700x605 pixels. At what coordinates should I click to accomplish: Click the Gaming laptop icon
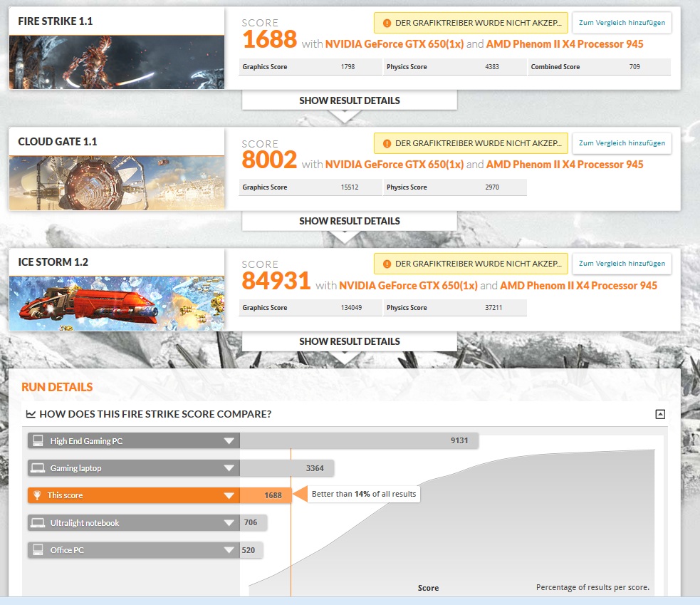37,468
